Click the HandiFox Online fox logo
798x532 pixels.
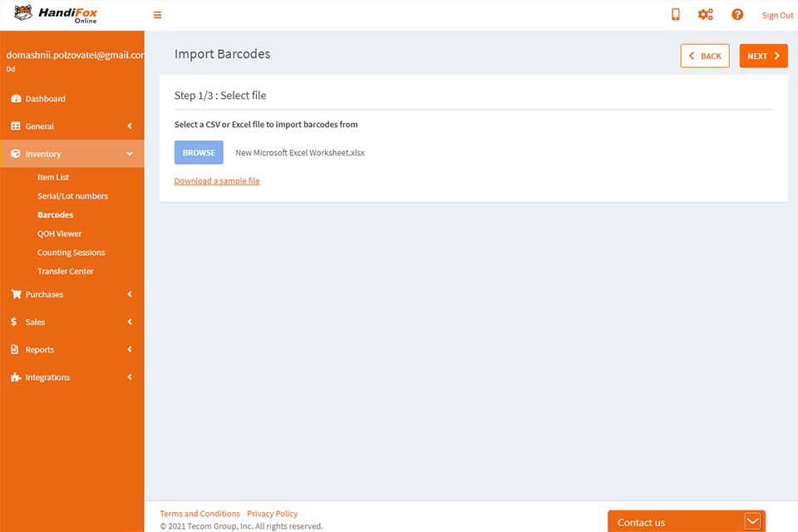point(55,14)
